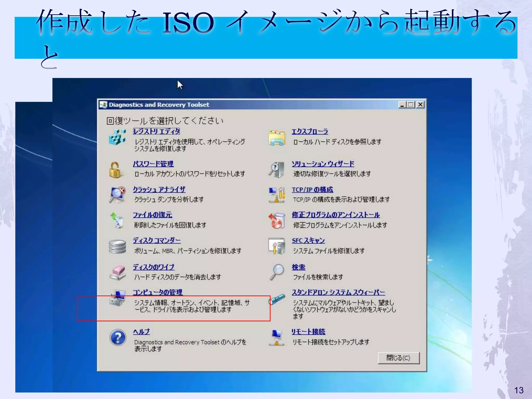
Task: Click the Solution Wizard icon
Action: point(277,170)
